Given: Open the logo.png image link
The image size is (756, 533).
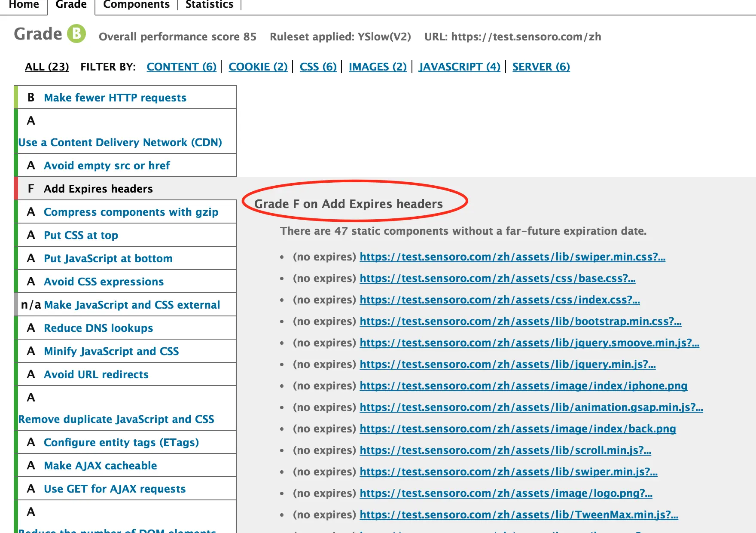Looking at the screenshot, I should 506,493.
